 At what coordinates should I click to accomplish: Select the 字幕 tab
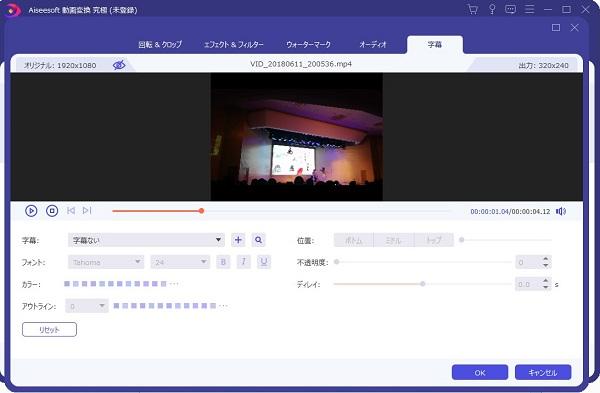pos(435,44)
